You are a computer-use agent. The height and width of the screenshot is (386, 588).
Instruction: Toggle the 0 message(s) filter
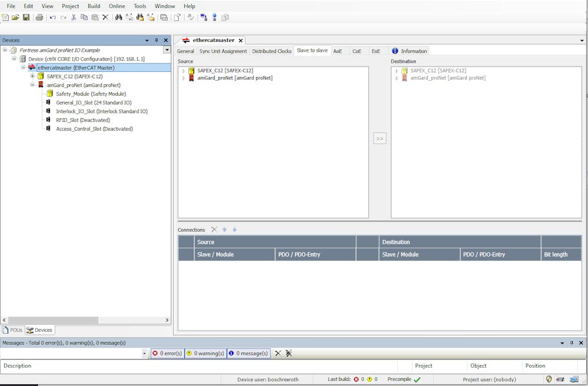tap(248, 353)
